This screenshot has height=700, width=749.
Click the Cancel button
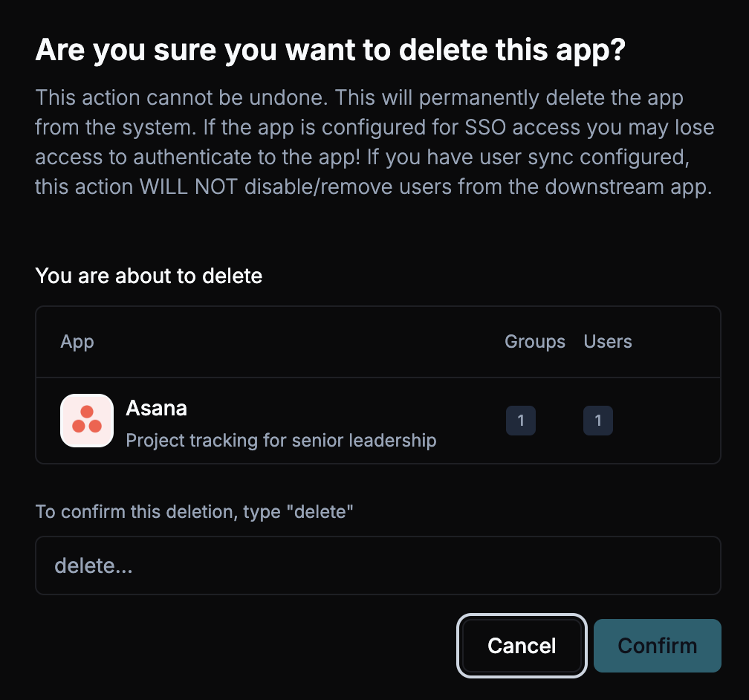point(522,646)
